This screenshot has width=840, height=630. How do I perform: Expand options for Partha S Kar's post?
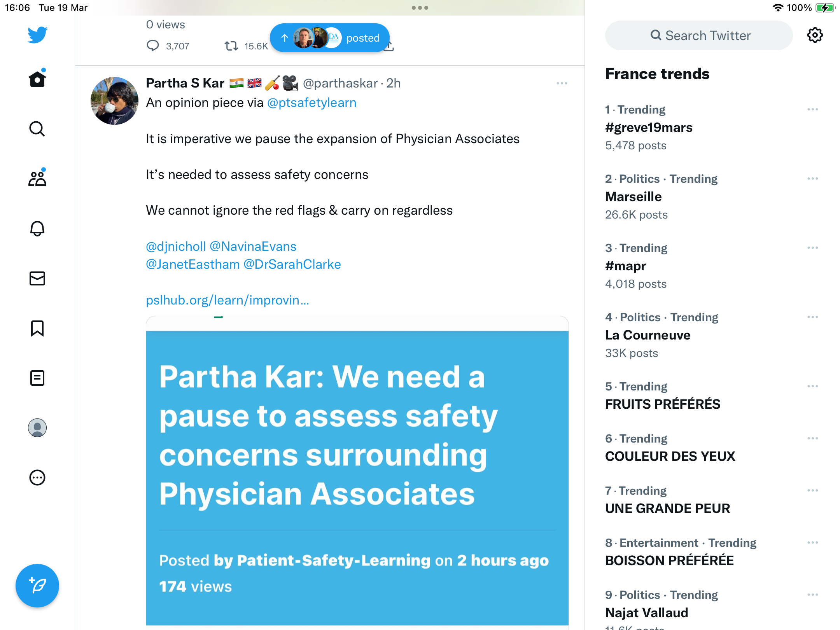[x=562, y=83]
